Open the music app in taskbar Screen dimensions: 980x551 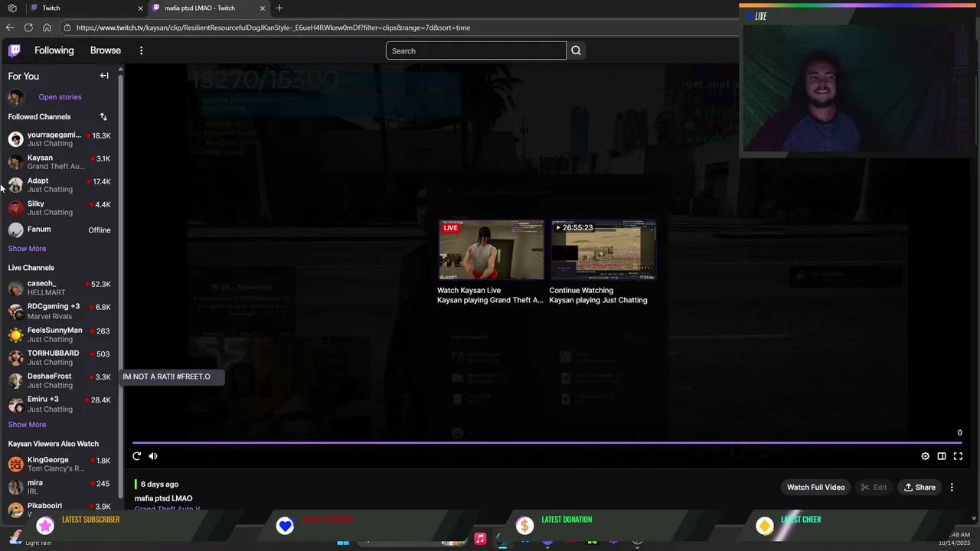point(480,539)
